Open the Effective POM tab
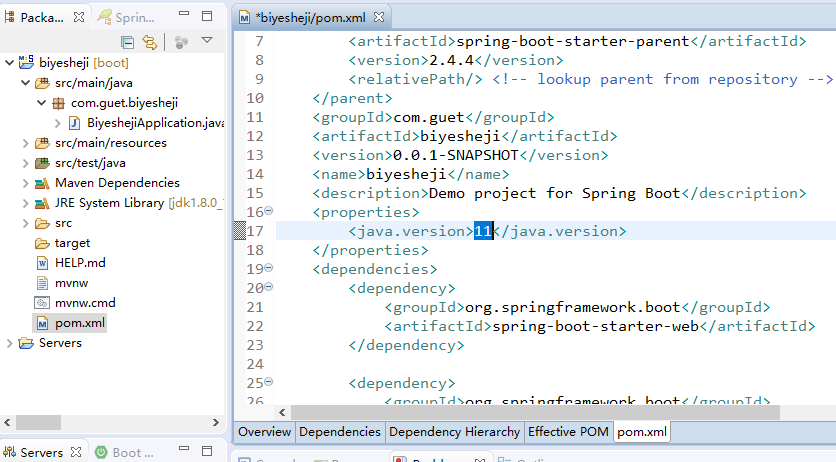The image size is (836, 462). coord(568,432)
